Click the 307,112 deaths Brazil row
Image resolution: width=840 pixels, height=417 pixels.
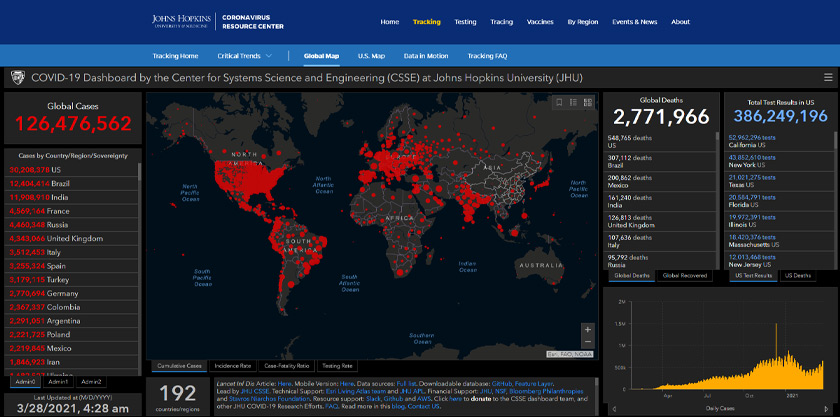[x=660, y=162]
